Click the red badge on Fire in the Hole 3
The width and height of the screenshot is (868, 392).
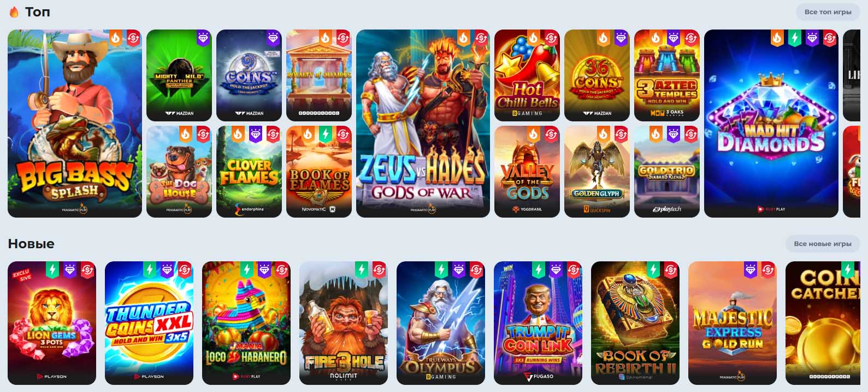pyautogui.click(x=379, y=270)
